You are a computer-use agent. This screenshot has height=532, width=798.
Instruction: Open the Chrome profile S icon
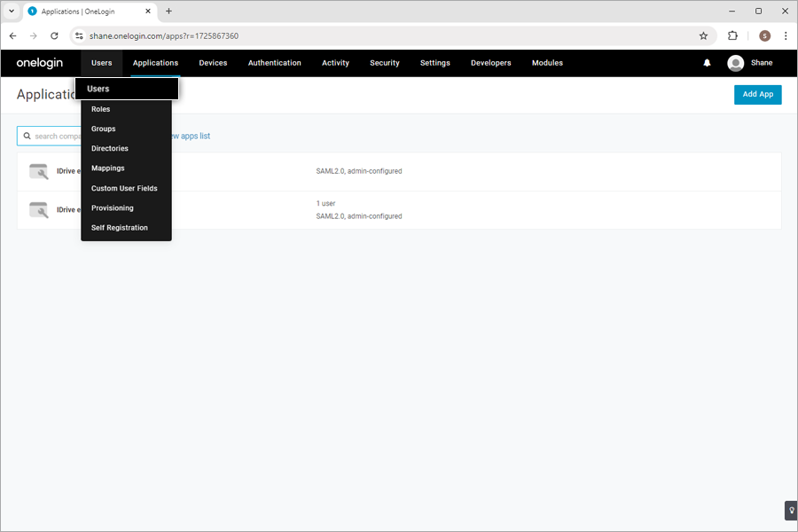point(764,35)
